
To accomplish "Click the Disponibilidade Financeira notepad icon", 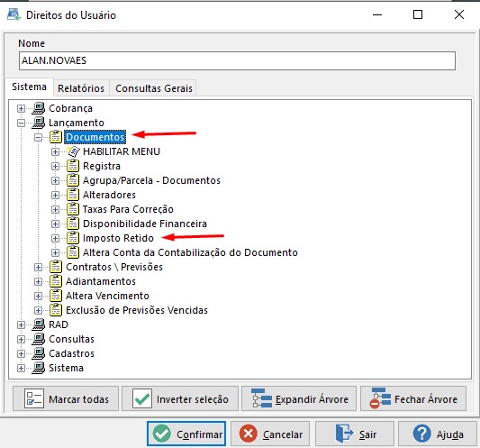I will [x=73, y=224].
